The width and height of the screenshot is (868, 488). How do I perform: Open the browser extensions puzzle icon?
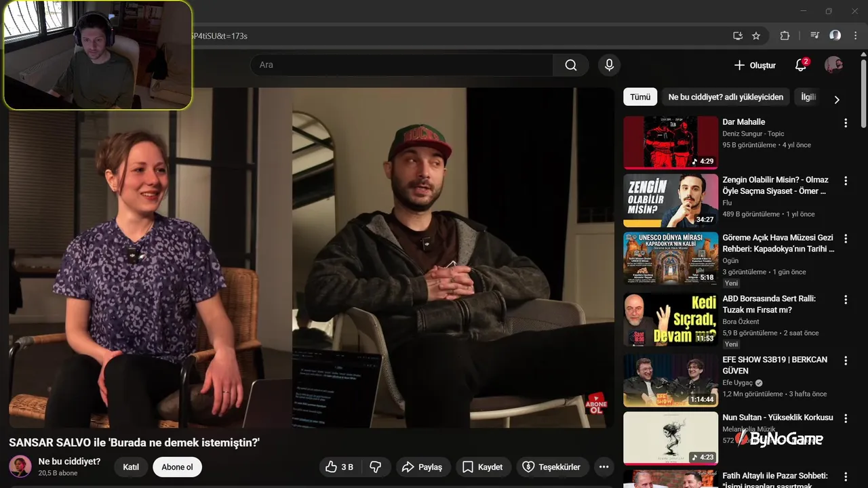(785, 36)
